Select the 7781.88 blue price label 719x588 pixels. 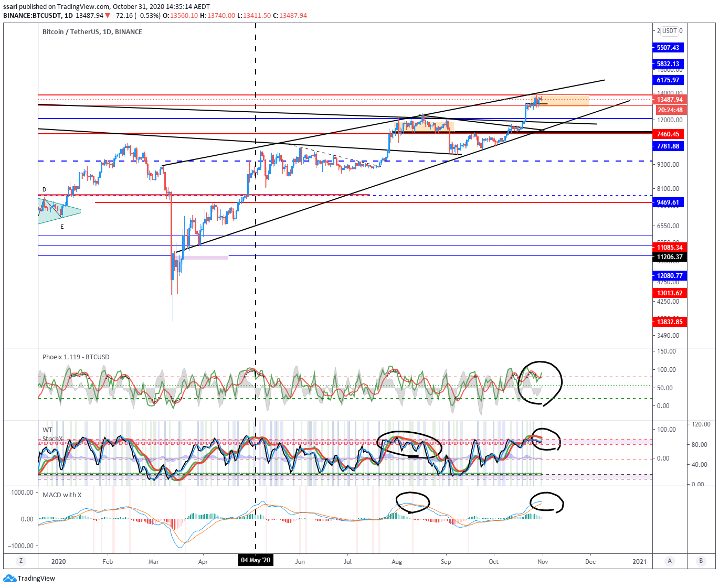pyautogui.click(x=668, y=146)
